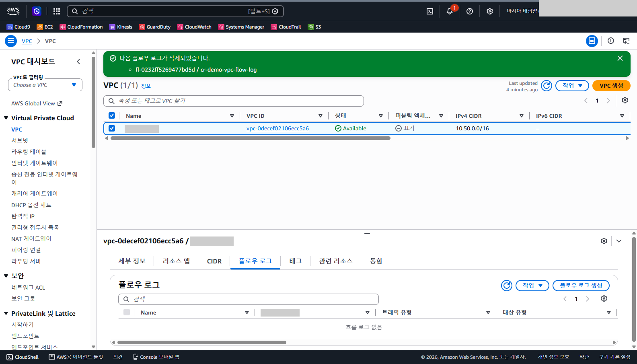
Task: Click the top AWS 검색 search bar
Action: (175, 11)
